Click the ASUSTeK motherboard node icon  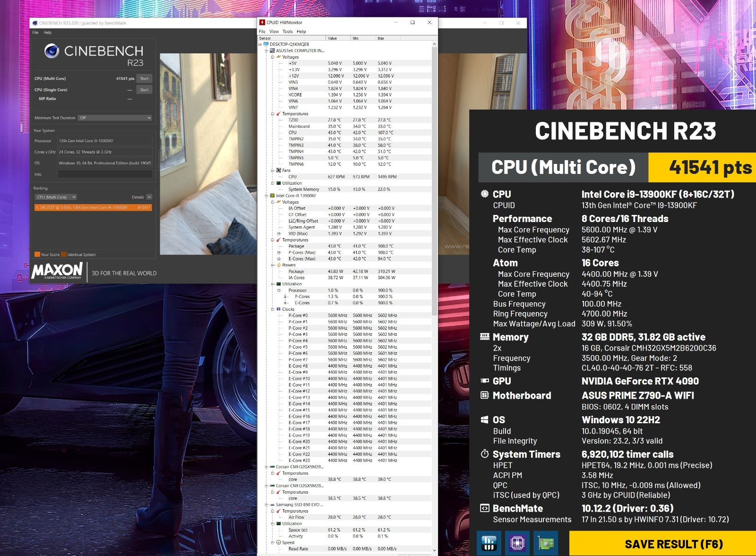tap(272, 51)
